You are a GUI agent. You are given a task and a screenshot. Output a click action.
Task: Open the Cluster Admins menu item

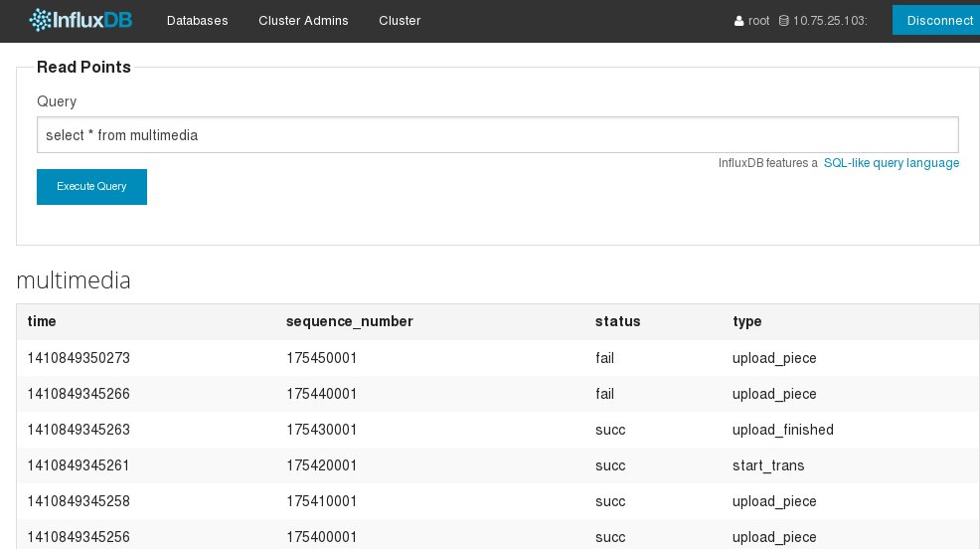tap(303, 21)
